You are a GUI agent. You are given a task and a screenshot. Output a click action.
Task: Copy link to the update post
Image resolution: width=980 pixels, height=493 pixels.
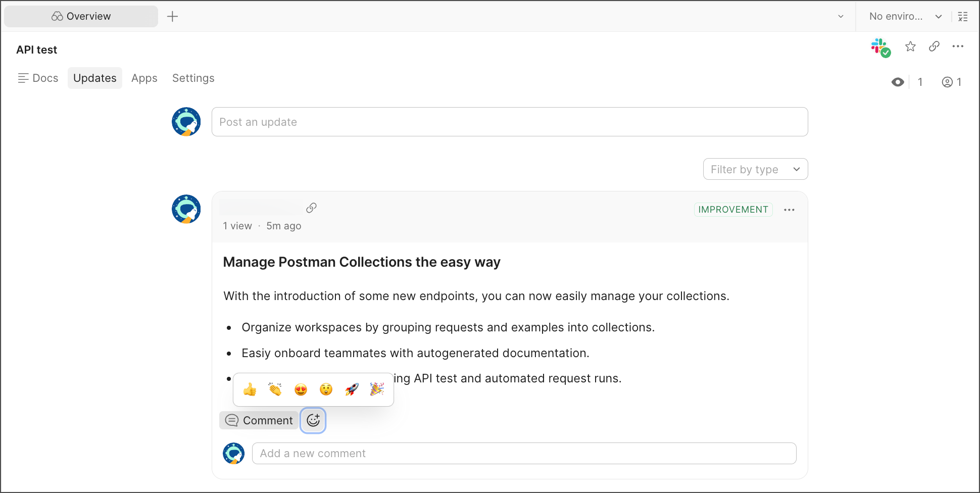pyautogui.click(x=311, y=208)
